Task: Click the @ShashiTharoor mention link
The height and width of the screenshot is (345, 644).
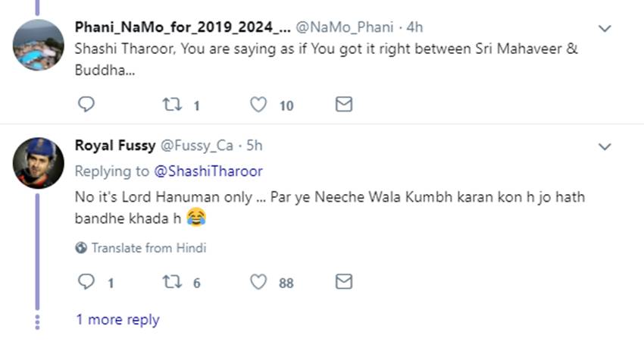Action: [209, 171]
